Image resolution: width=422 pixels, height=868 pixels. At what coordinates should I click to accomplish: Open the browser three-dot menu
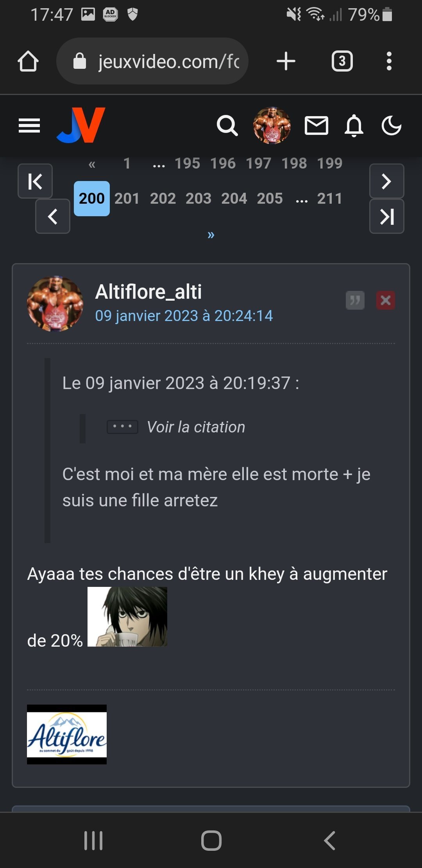tap(389, 61)
